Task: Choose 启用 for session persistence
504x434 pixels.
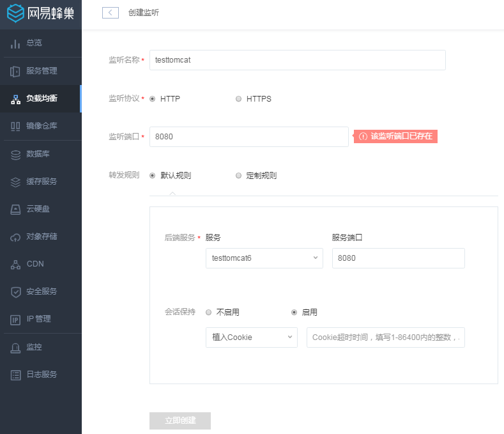Action: [294, 312]
